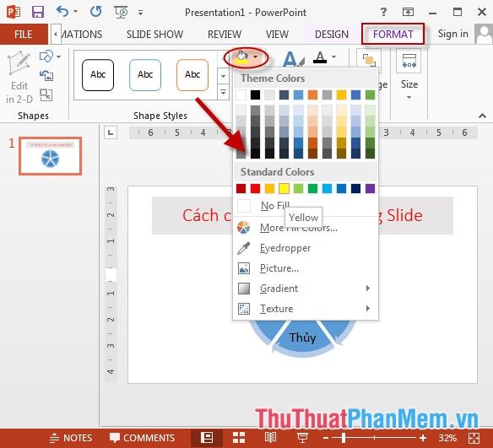Click Edit in 2-D button
The height and width of the screenshot is (448, 493).
coord(19,78)
